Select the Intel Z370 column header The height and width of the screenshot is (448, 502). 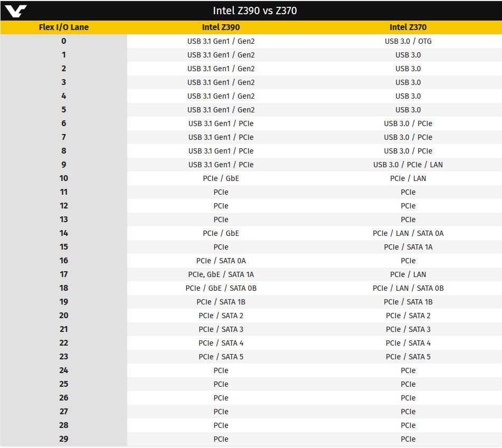click(x=408, y=27)
